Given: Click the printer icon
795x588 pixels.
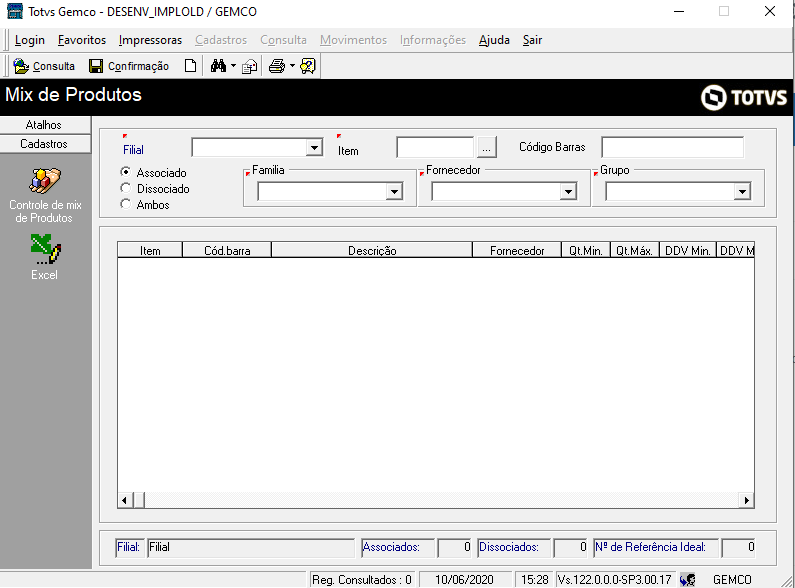Looking at the screenshot, I should pyautogui.click(x=277, y=66).
